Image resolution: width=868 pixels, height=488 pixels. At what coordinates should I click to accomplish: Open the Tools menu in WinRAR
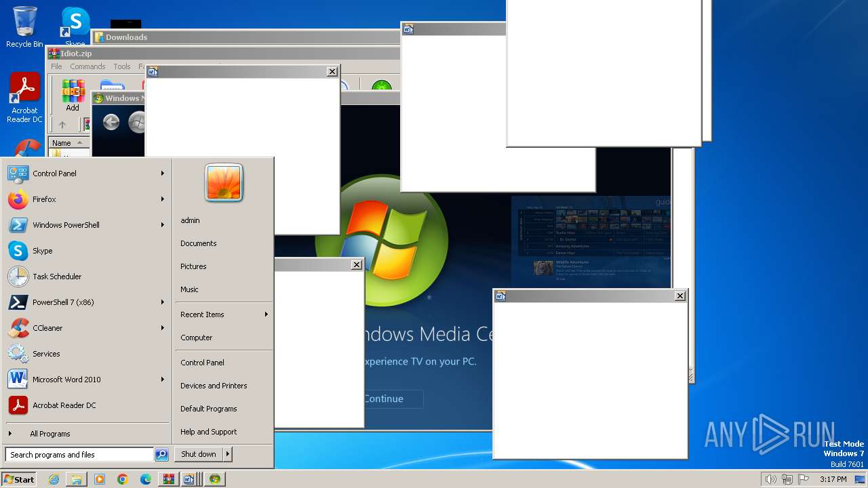click(x=122, y=66)
